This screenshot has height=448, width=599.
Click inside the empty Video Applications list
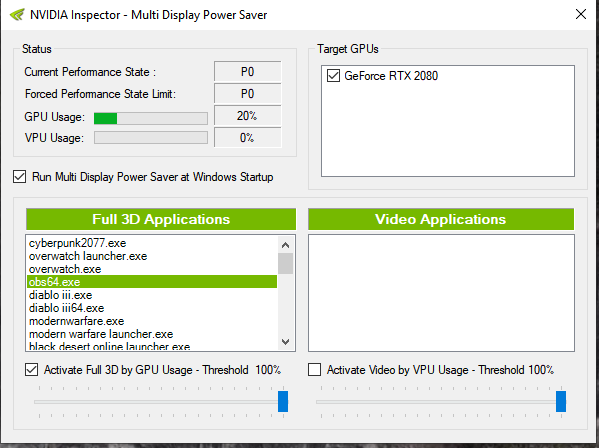tap(441, 293)
